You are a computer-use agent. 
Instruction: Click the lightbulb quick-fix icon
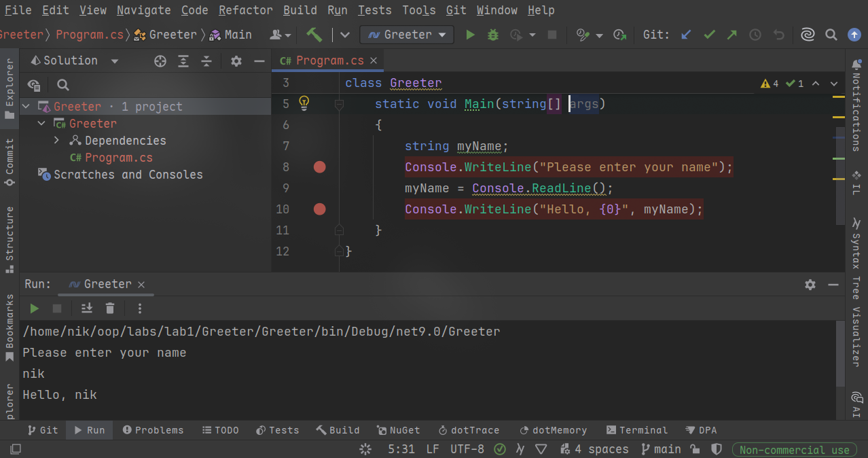click(x=304, y=103)
